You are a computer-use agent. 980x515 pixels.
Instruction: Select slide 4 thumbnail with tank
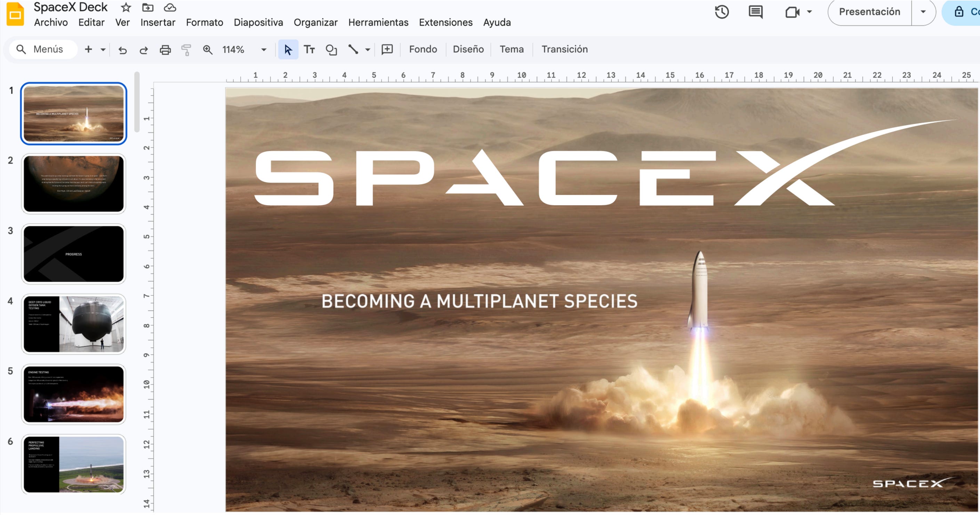pyautogui.click(x=73, y=324)
